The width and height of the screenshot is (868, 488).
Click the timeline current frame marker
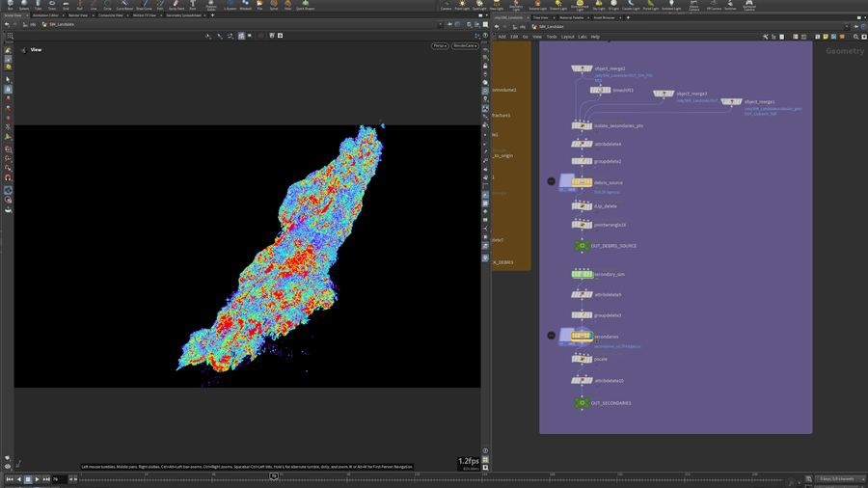(274, 475)
